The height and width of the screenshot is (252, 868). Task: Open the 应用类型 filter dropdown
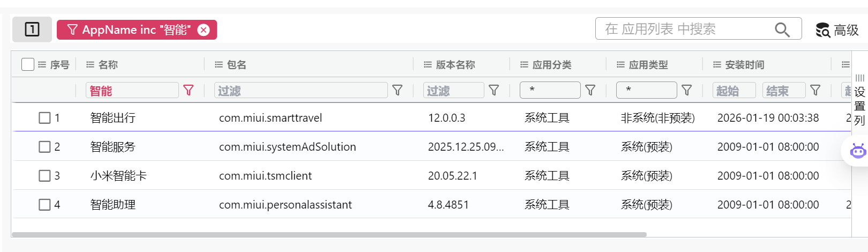pos(646,90)
